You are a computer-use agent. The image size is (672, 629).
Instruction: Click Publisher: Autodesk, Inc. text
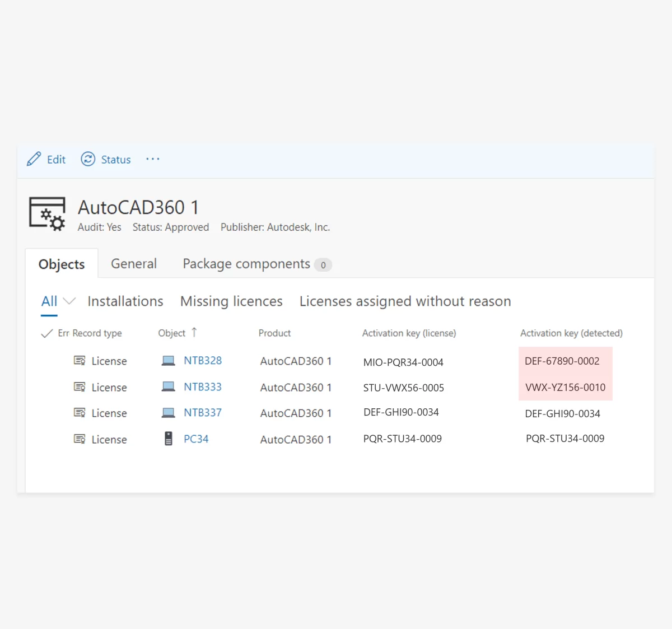[x=275, y=227]
